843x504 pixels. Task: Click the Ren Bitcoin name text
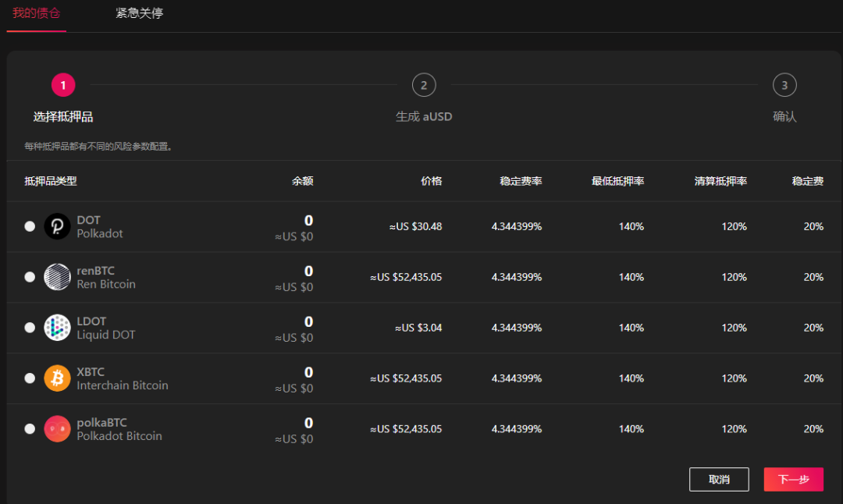click(x=106, y=284)
